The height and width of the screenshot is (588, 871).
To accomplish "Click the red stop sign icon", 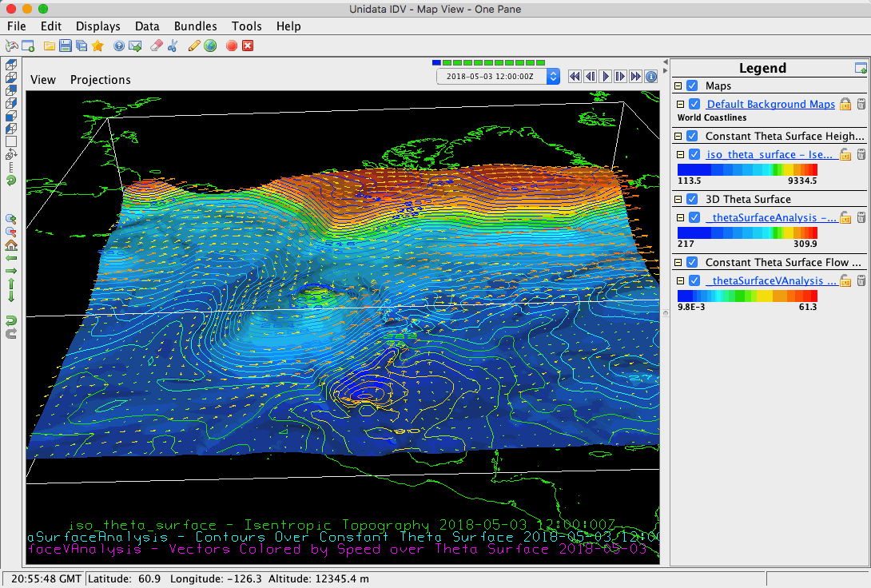I will pos(232,46).
